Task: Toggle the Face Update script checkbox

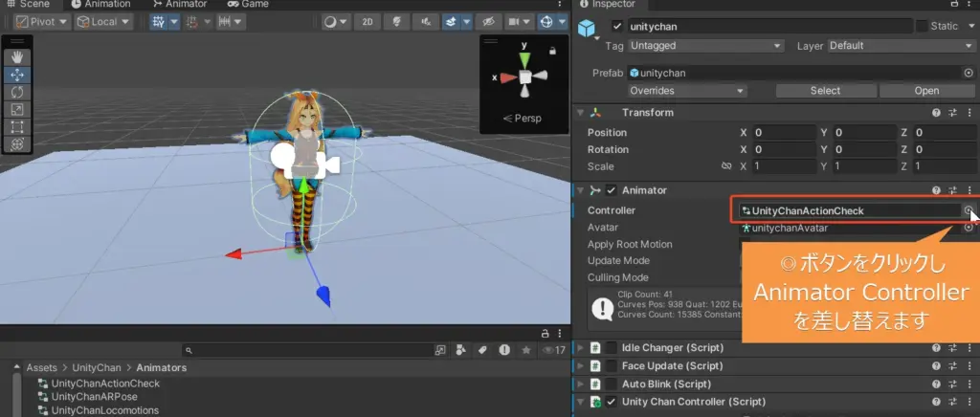Action: pos(612,365)
